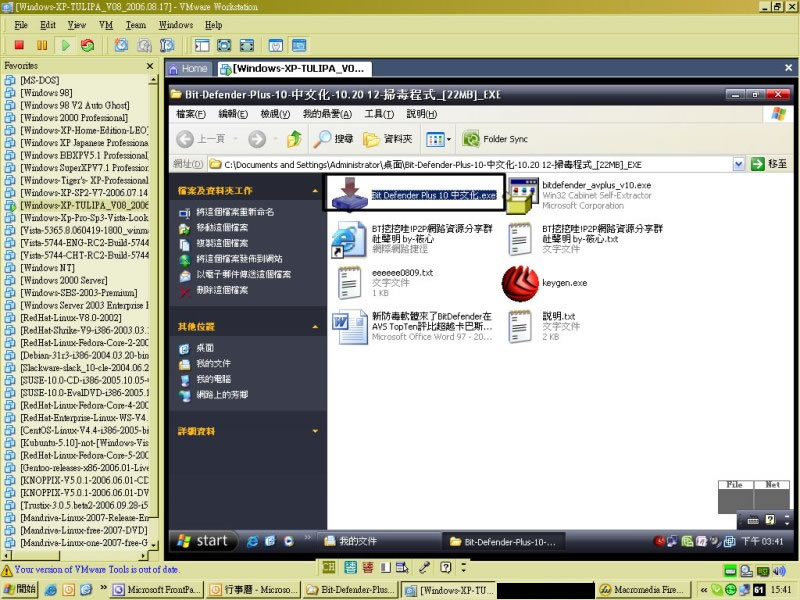800x600 pixels.
Task: Click the Take Snapshot toolbar icon
Action: click(121, 45)
